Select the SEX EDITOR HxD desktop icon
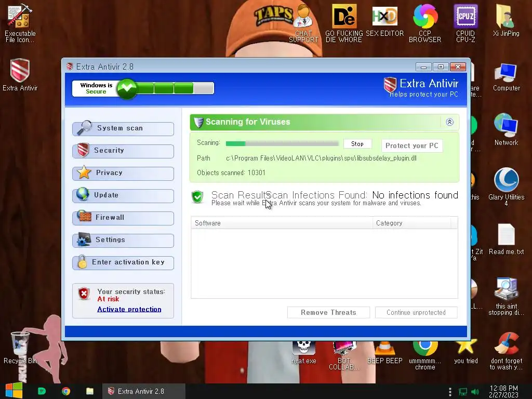The height and width of the screenshot is (399, 532). (x=385, y=20)
